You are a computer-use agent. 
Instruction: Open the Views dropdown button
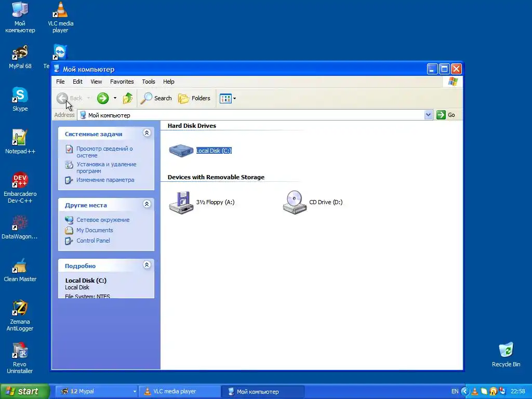pyautogui.click(x=228, y=98)
